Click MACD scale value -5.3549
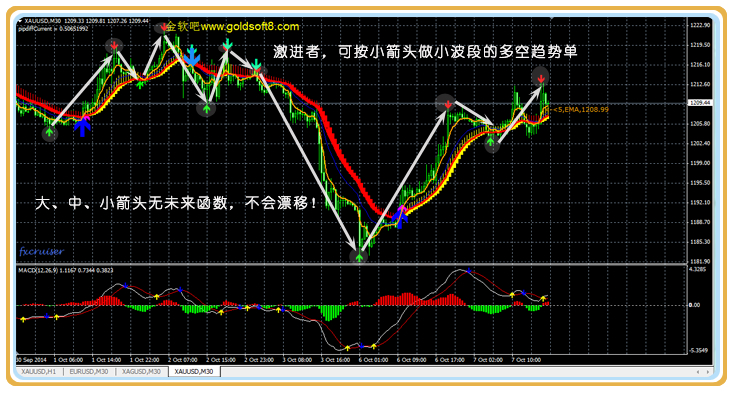The height and width of the screenshot is (393, 735). 698,351
